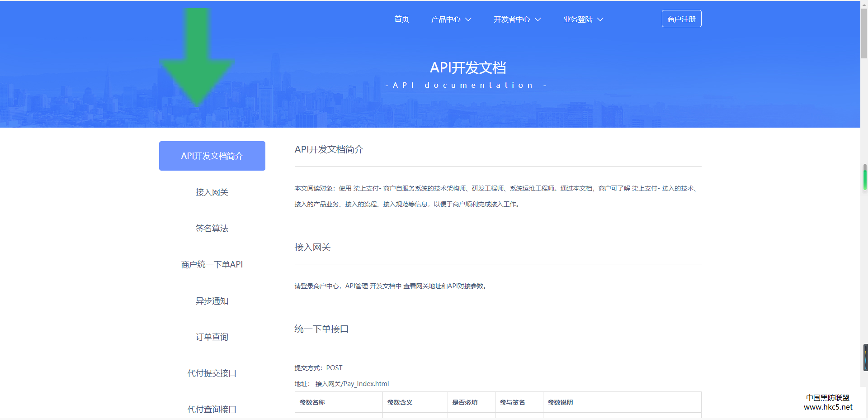Click the API开发文档 banner title
Viewport: 868px width, 420px height.
468,68
